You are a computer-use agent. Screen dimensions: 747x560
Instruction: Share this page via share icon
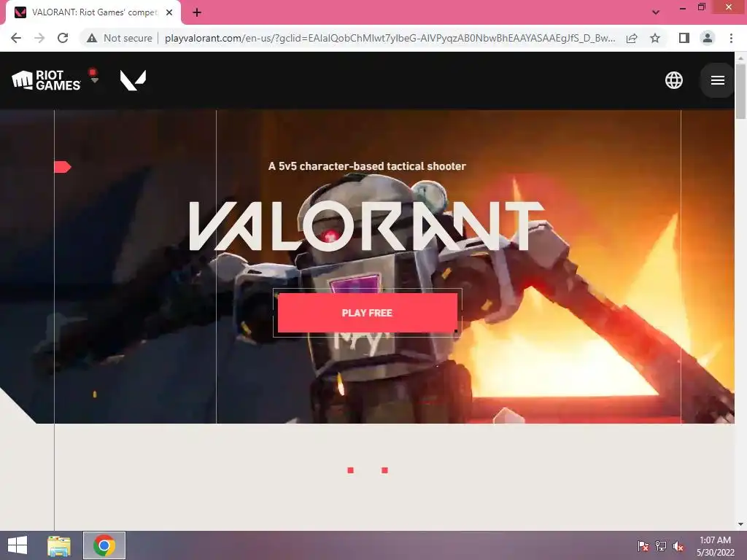[x=632, y=38]
